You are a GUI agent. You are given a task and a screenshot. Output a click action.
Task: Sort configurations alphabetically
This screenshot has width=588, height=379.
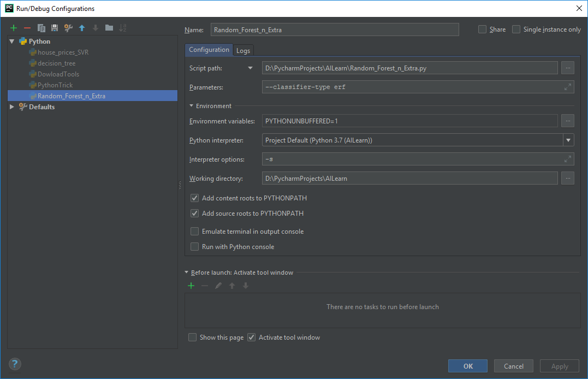(x=123, y=28)
